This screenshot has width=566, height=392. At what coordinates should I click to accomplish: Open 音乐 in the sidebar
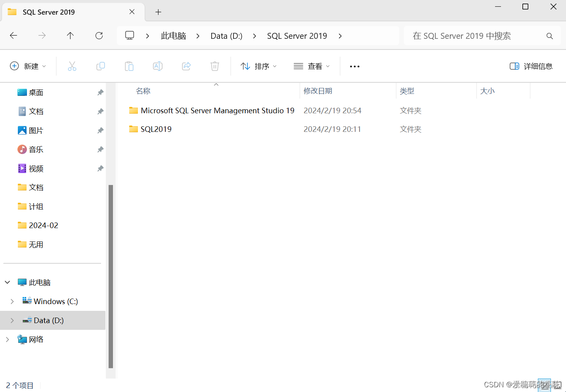point(36,149)
